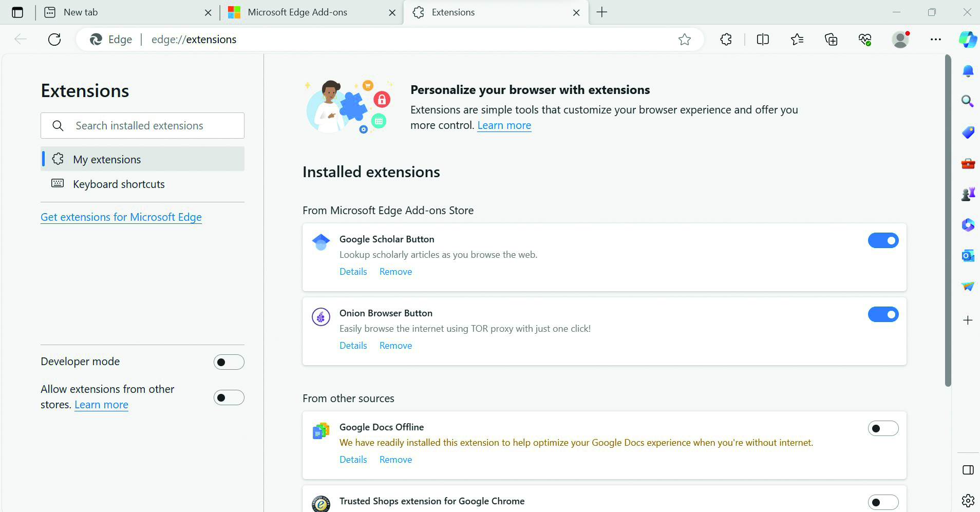Switch to the New tab tab
The image size is (980, 512).
[127, 12]
